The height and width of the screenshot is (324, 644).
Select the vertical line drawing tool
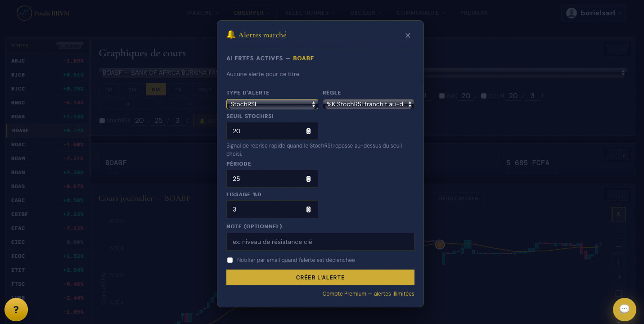[x=619, y=262]
